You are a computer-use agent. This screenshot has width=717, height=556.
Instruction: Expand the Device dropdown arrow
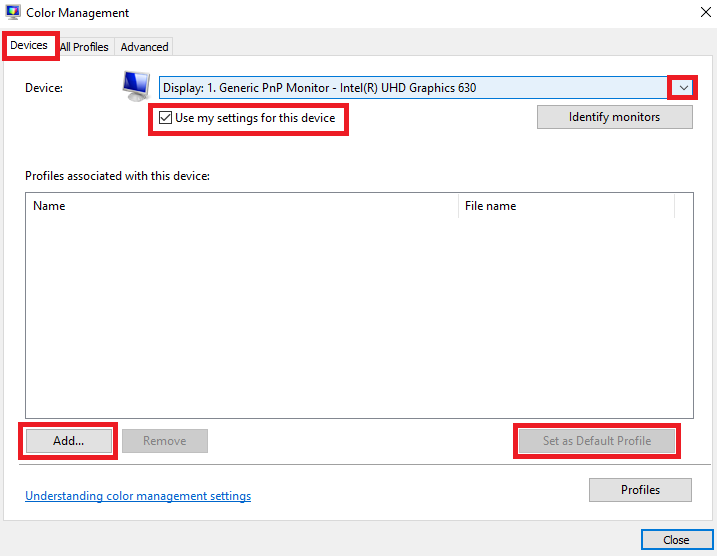(683, 88)
